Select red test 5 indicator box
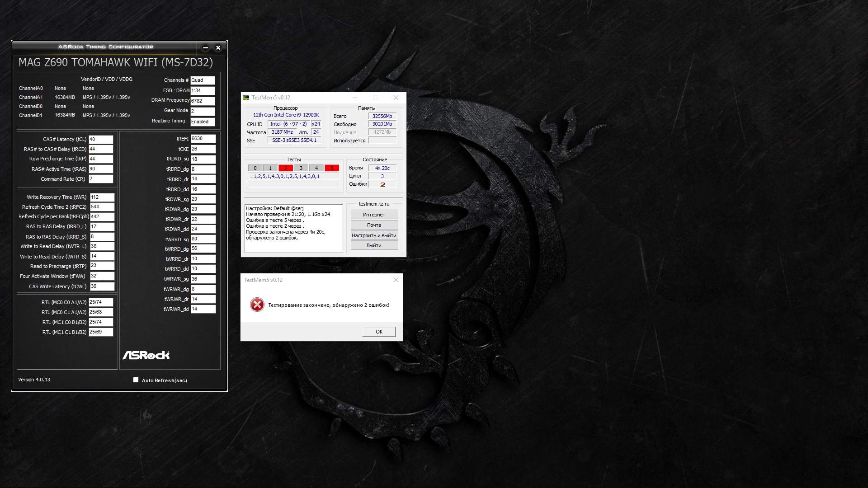This screenshot has width=868, height=488. coord(331,168)
